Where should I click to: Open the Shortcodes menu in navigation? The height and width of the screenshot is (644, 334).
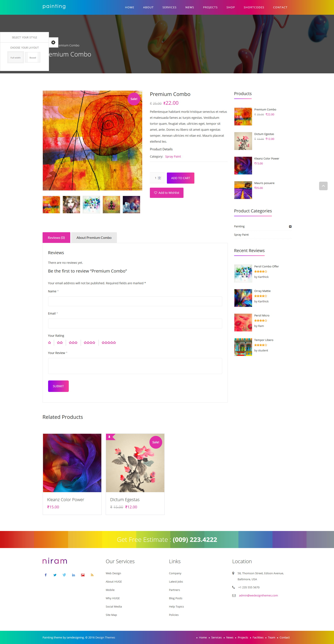pyautogui.click(x=254, y=7)
